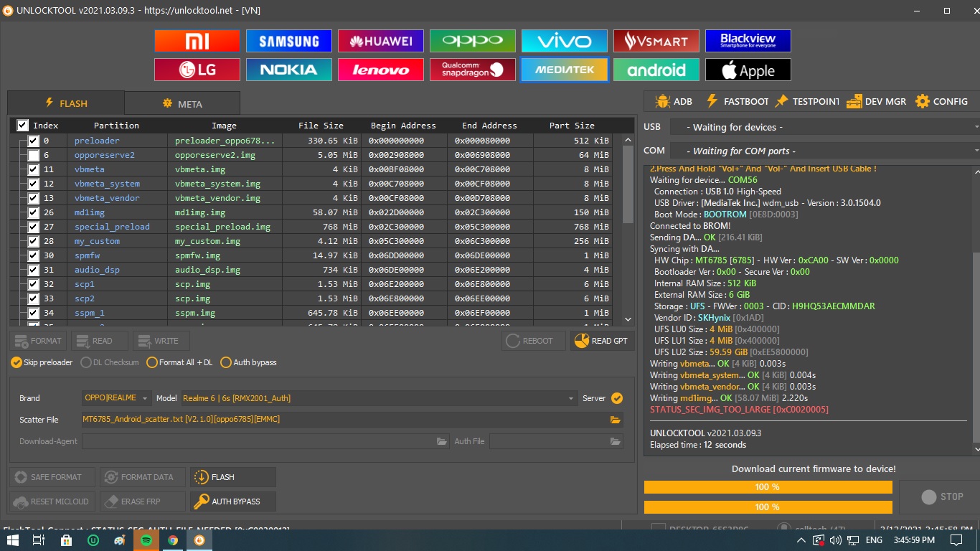Uncheck the vbmeta partition row checkbox
The image size is (980, 551).
click(34, 169)
